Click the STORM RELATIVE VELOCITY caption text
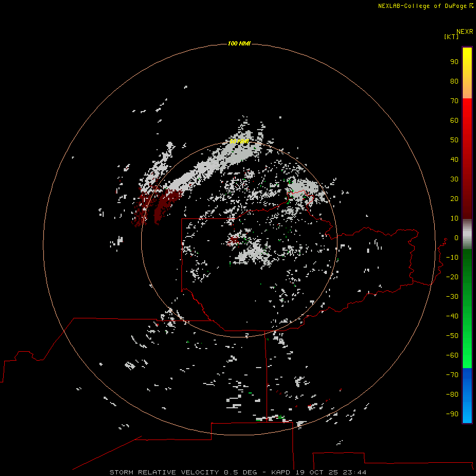 coord(164,472)
